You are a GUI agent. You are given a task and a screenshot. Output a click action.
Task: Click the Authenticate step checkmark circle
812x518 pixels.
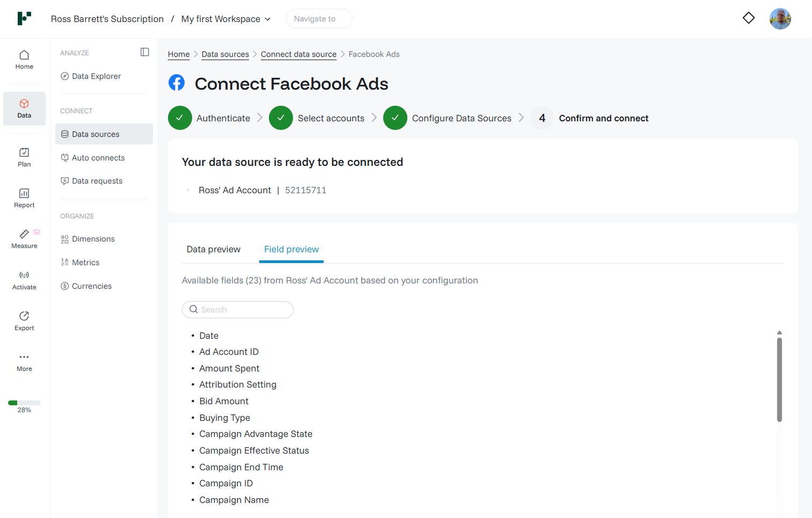[x=180, y=118]
